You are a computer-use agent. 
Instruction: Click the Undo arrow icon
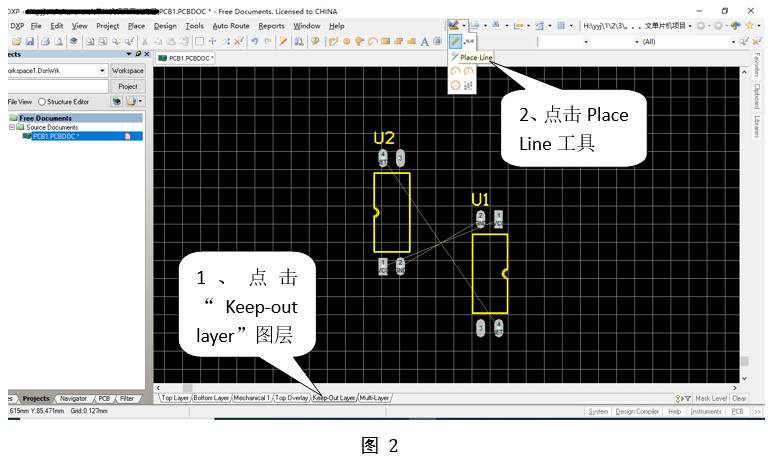click(255, 42)
